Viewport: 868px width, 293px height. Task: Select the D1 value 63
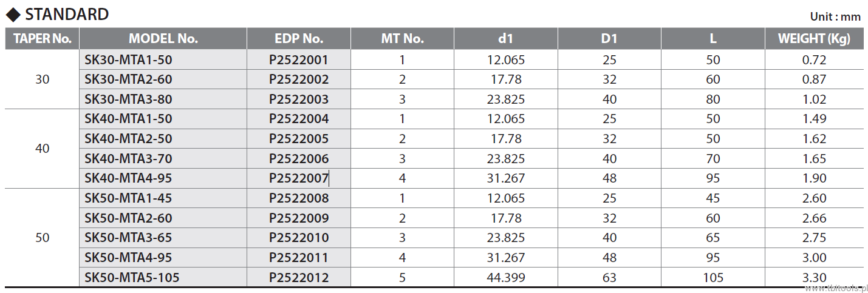tap(609, 278)
